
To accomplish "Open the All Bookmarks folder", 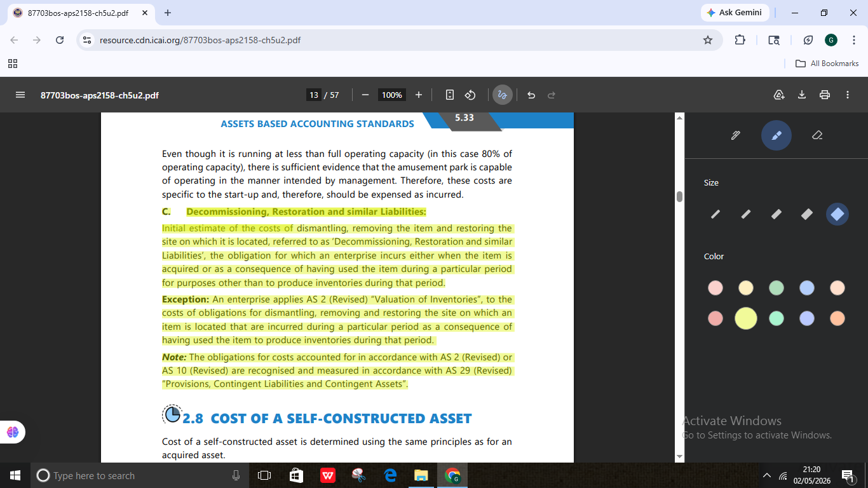I will pyautogui.click(x=827, y=64).
